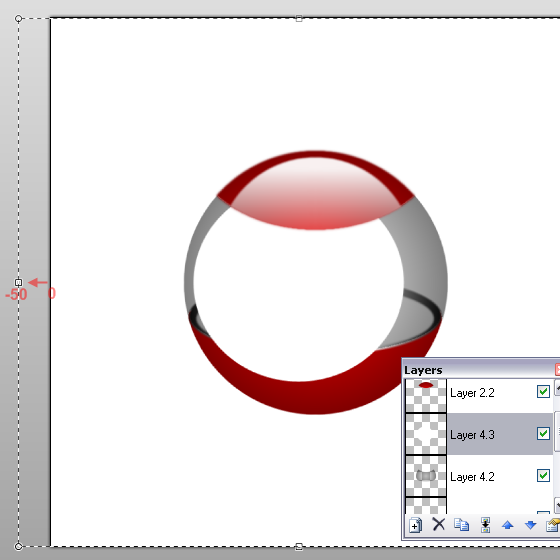The image size is (560, 560).
Task: Click the top-middle selection edge handle
Action: click(299, 19)
